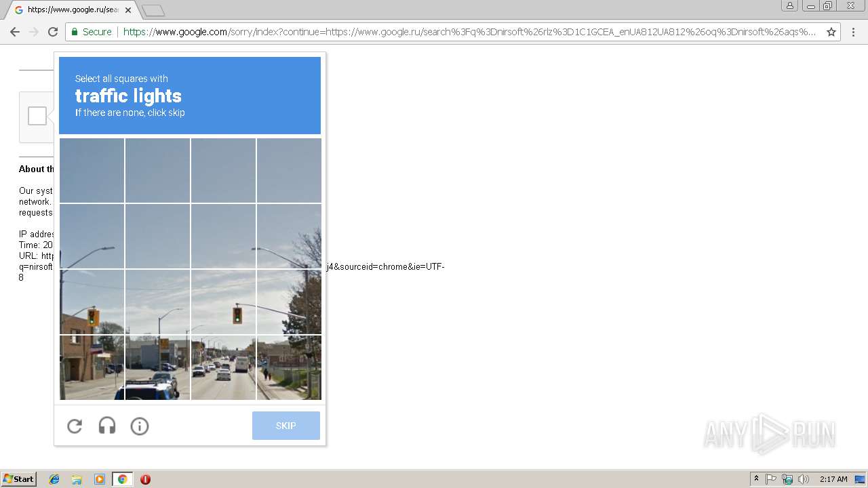Click the Show desktop button
This screenshot has width=868, height=488.
tap(861, 479)
